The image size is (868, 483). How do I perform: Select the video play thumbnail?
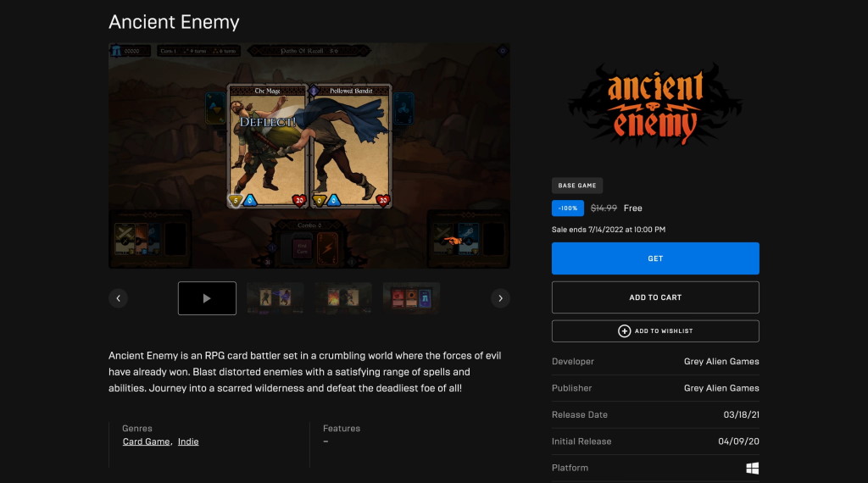click(207, 298)
